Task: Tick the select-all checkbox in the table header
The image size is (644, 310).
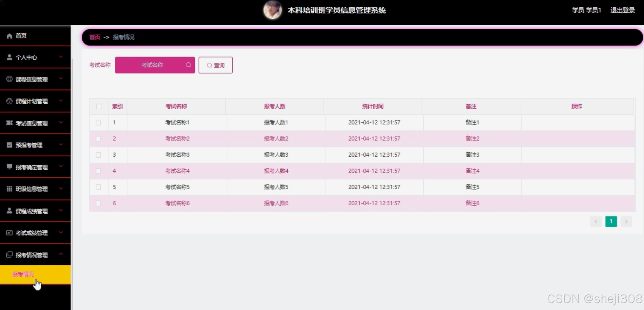Action: [99, 107]
